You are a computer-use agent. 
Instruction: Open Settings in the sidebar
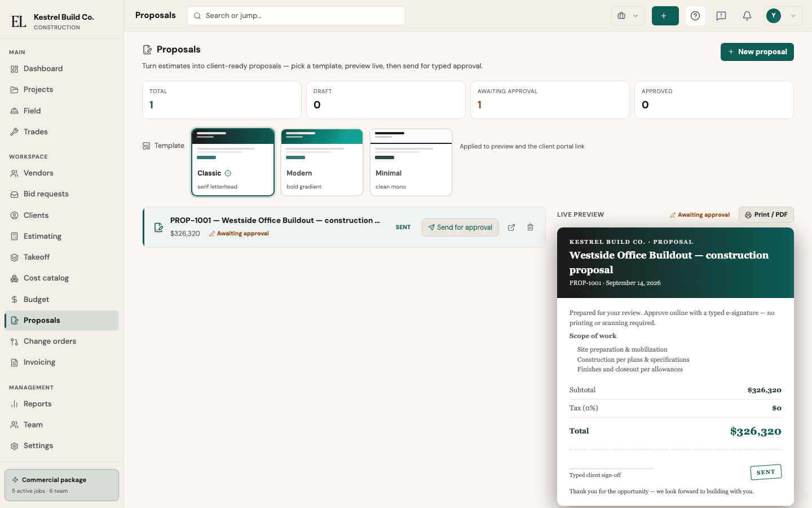tap(62, 446)
